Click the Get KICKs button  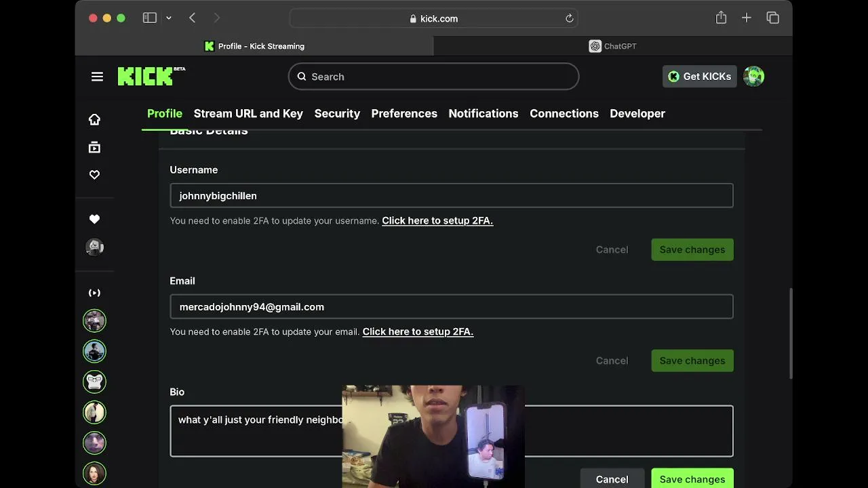pyautogui.click(x=700, y=77)
